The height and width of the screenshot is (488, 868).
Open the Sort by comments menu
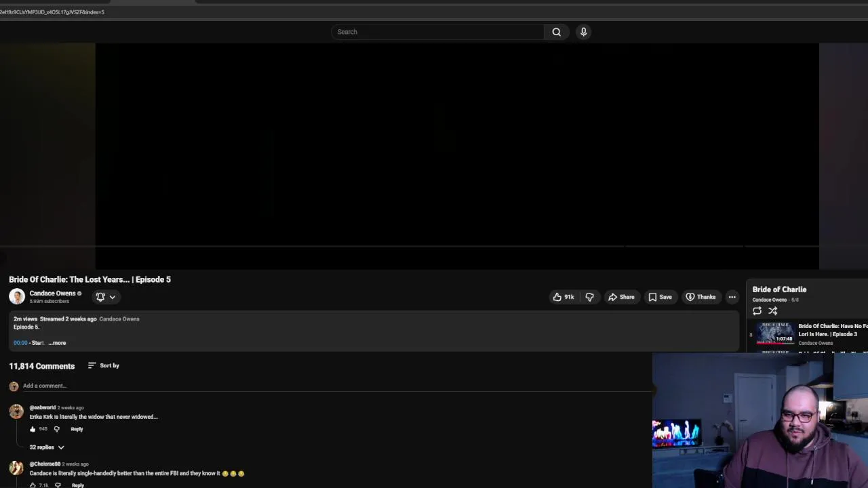[x=104, y=365]
